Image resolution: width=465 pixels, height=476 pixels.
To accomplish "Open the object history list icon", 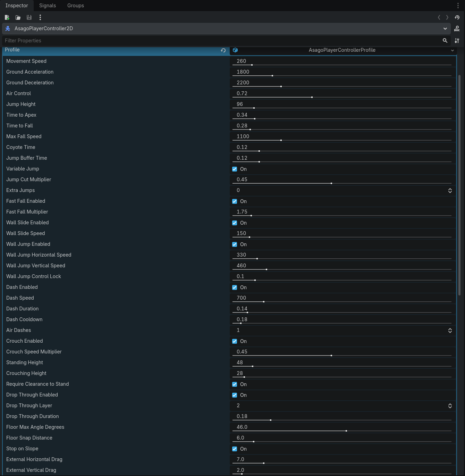I will coord(457,17).
